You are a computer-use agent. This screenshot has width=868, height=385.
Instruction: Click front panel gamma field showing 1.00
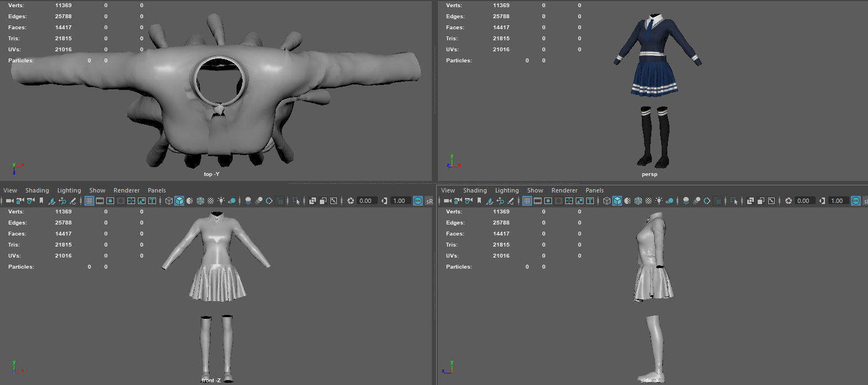tap(401, 201)
